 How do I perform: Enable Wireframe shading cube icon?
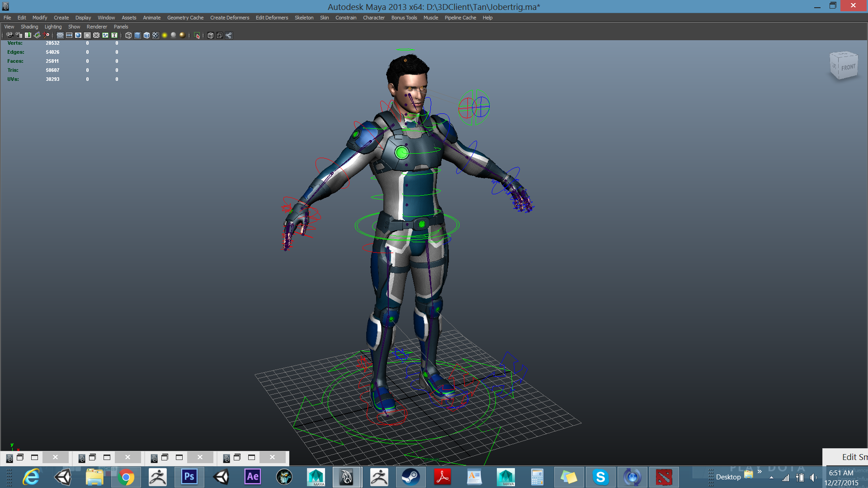(128, 35)
